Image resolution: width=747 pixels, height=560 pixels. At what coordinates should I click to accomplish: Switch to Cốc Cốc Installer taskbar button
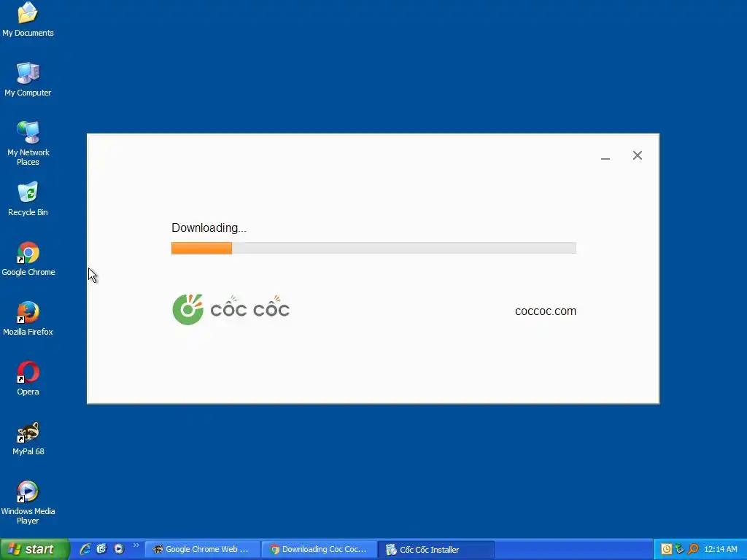436,550
